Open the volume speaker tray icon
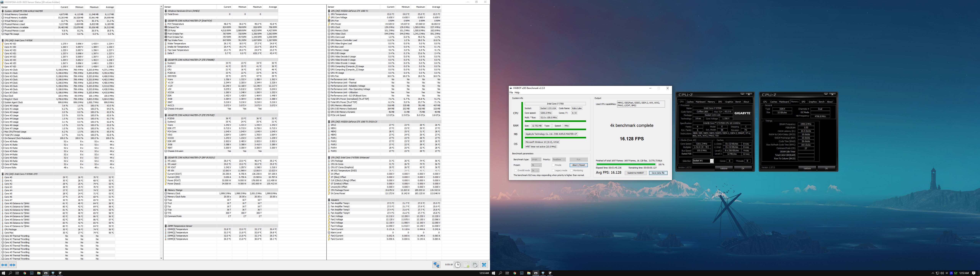This screenshot has width=980, height=276. pyautogui.click(x=942, y=273)
